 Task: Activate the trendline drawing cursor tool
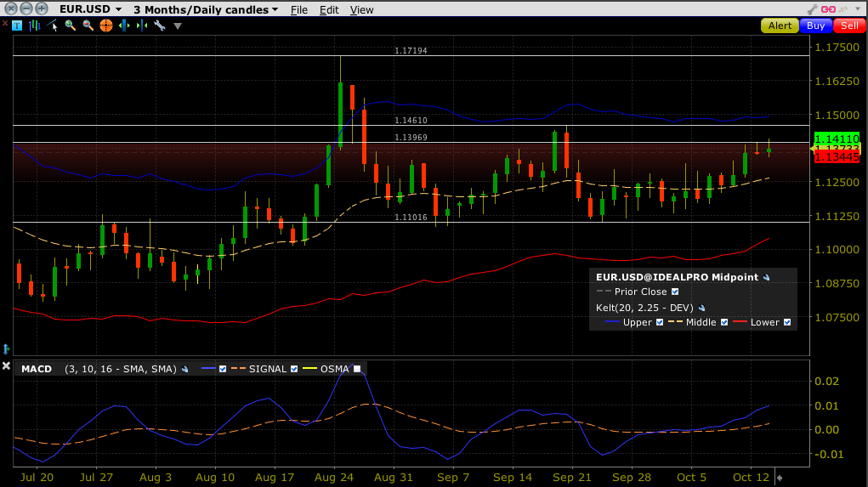pyautogui.click(x=53, y=25)
